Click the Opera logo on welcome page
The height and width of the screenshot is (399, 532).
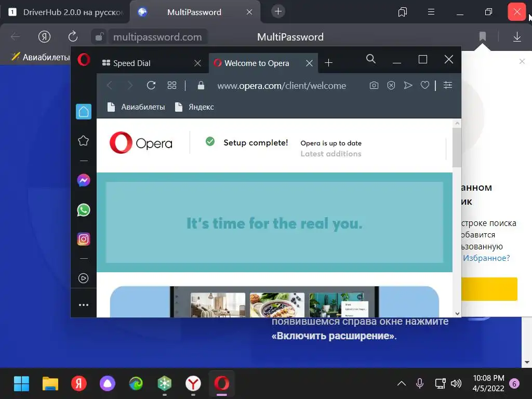(x=141, y=143)
